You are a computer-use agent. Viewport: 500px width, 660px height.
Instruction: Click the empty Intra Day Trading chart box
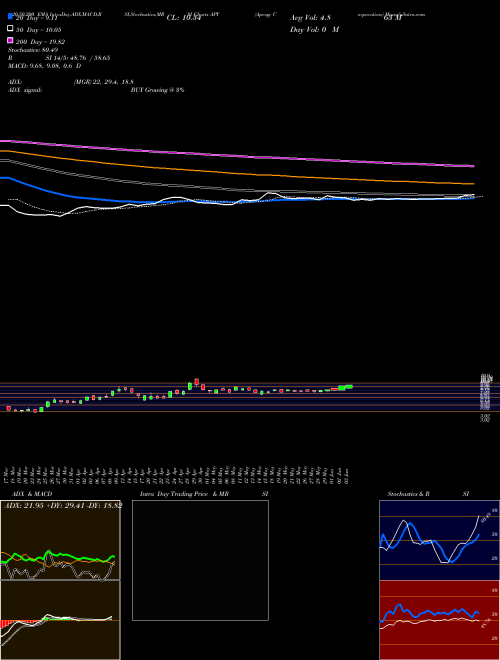pyautogui.click(x=200, y=560)
